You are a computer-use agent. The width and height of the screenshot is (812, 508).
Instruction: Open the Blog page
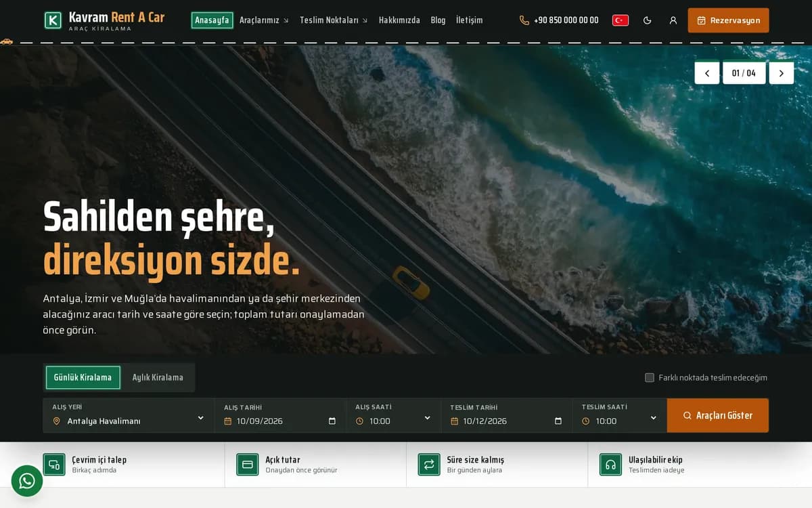(438, 20)
